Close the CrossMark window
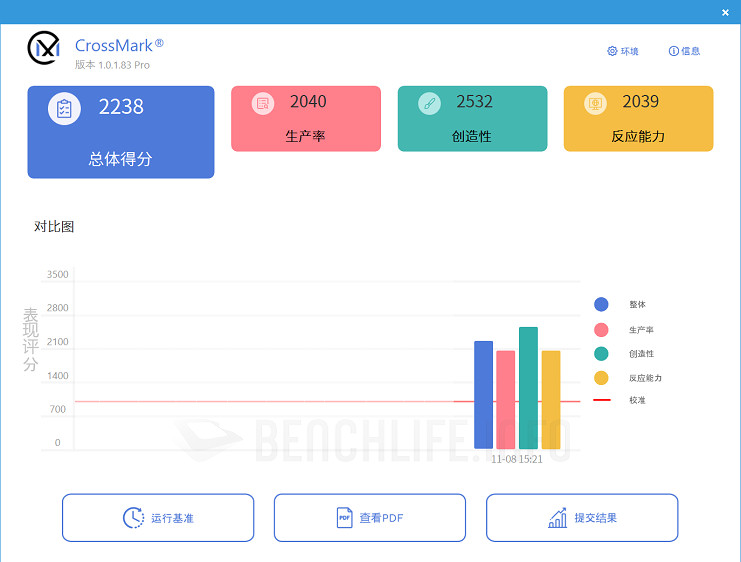 [x=725, y=12]
